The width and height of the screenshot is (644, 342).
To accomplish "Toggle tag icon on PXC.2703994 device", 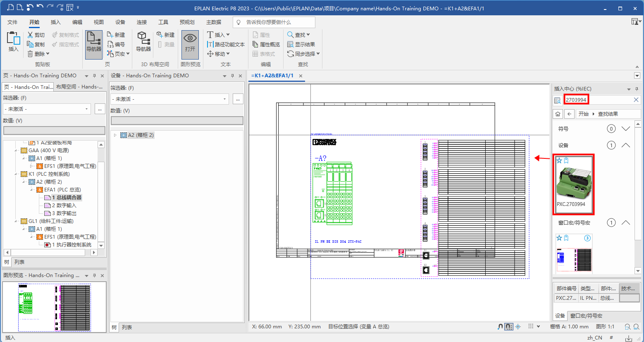I will point(566,160).
